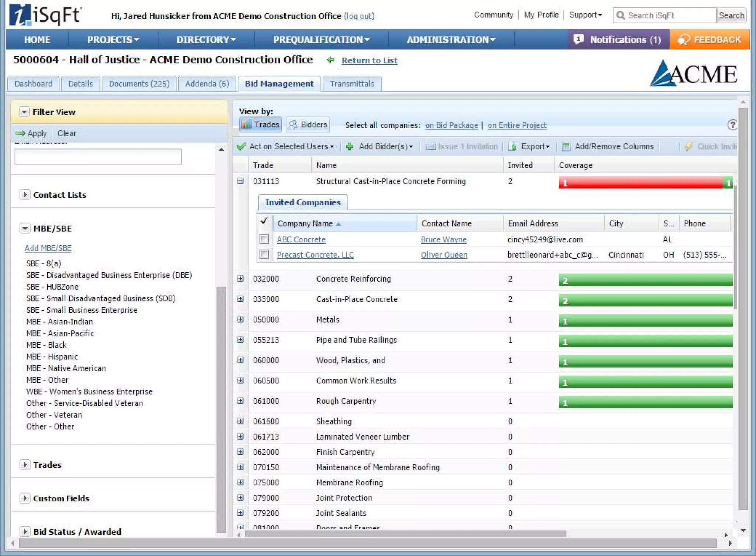Image resolution: width=756 pixels, height=556 pixels.
Task: Click the Email Address filter input field
Action: (98, 156)
